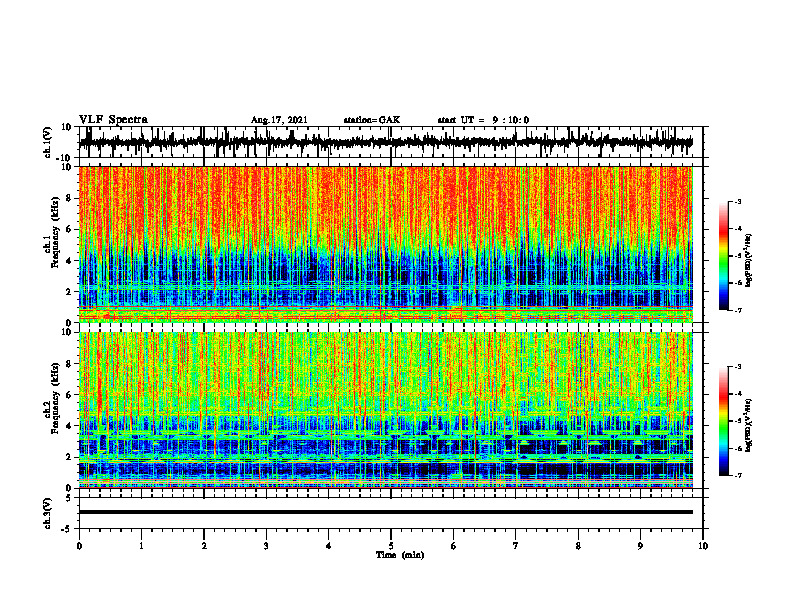This screenshot has width=792, height=612.
Task: Click inside the ch.2 spectrogram panel
Action: [x=386, y=410]
